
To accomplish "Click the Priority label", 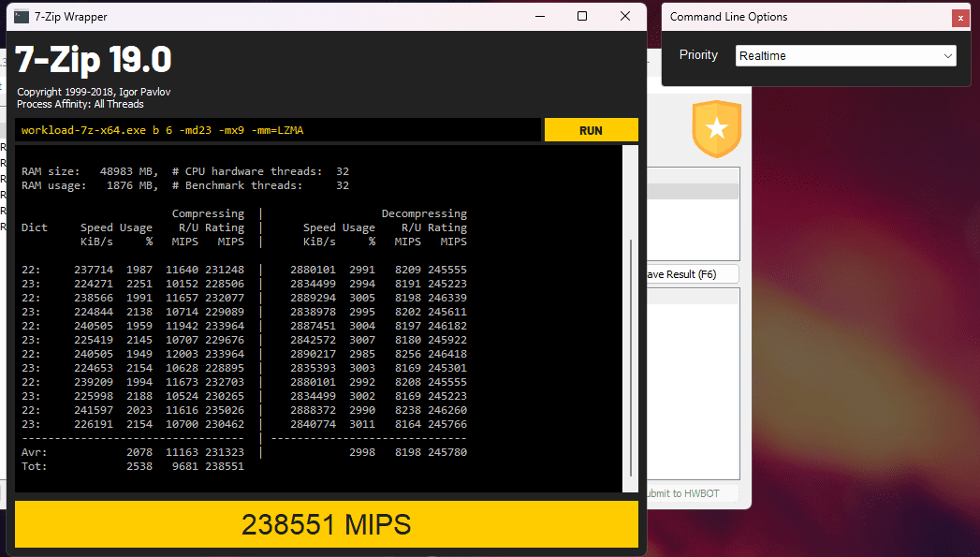I will pyautogui.click(x=698, y=55).
